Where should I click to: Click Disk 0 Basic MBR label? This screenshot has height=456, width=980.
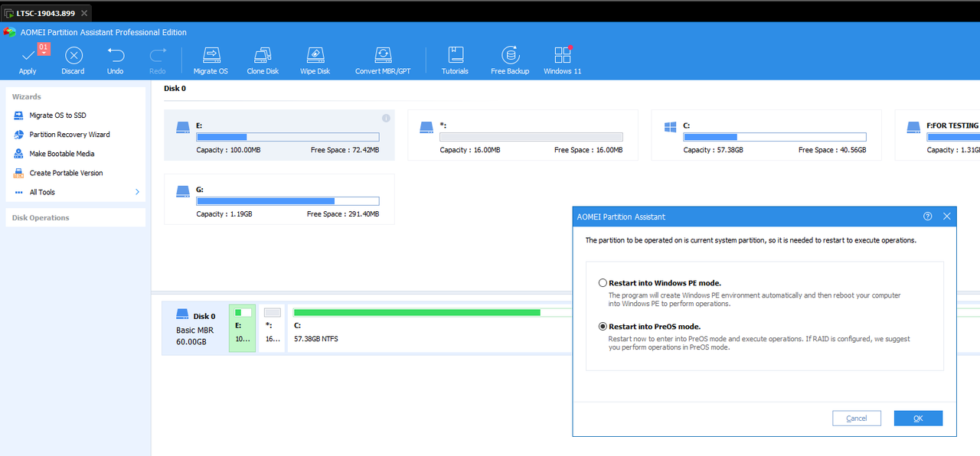point(195,329)
